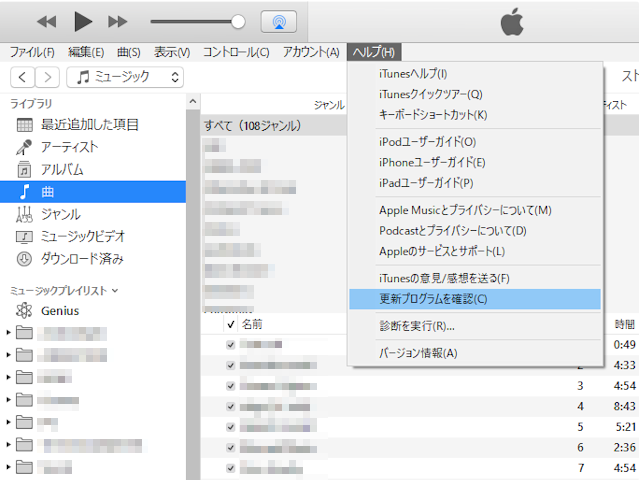Select iTunesヘルプ(I) menu entry
This screenshot has width=641, height=480.
[475, 74]
